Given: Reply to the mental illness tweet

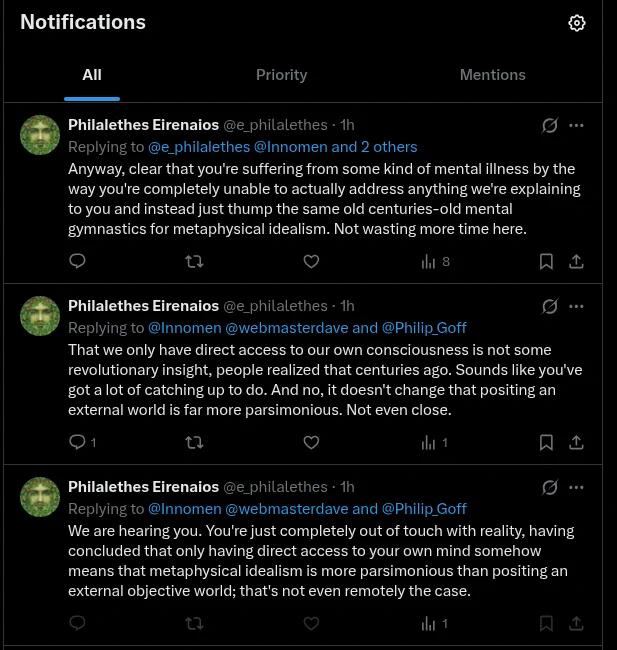Looking at the screenshot, I should [x=77, y=261].
